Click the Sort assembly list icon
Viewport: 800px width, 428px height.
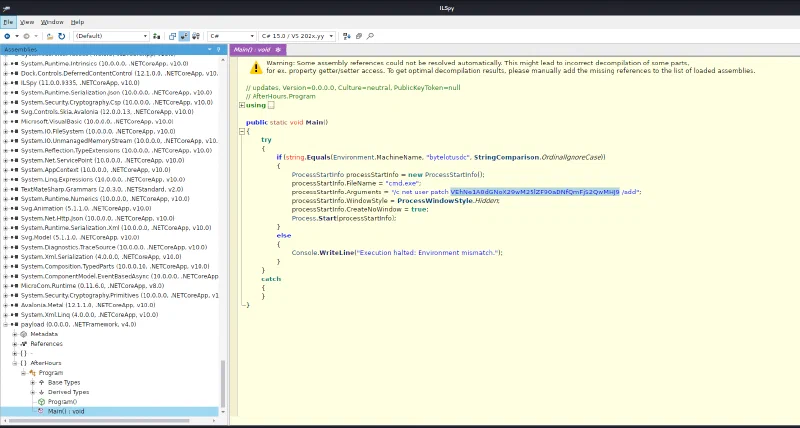pyautogui.click(x=347, y=36)
